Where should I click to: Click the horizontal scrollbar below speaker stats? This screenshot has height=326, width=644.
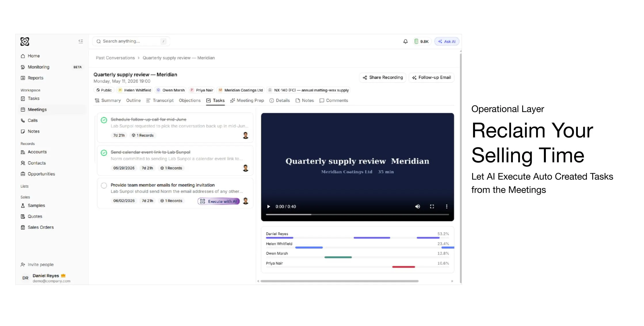[x=340, y=281]
